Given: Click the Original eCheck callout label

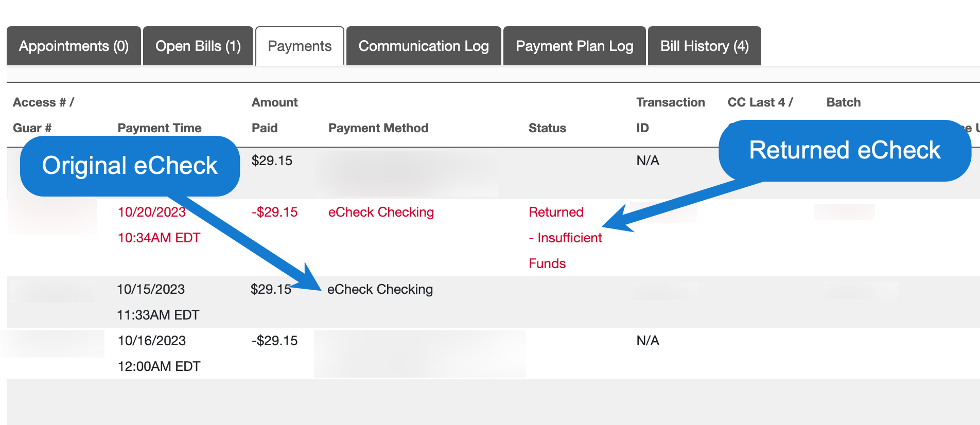Looking at the screenshot, I should pos(130,166).
